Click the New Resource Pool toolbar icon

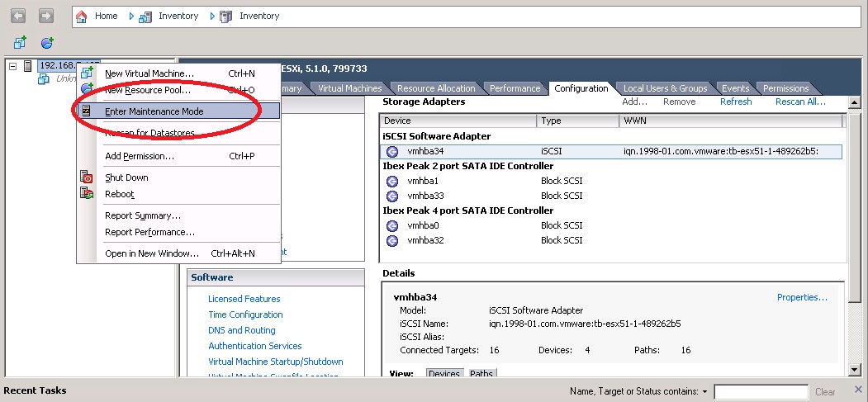pos(47,42)
